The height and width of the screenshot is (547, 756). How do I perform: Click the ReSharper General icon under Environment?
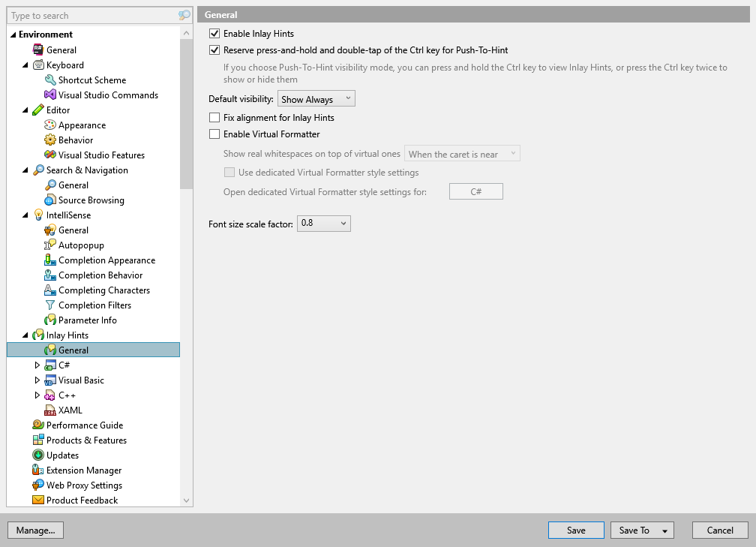[x=38, y=50]
